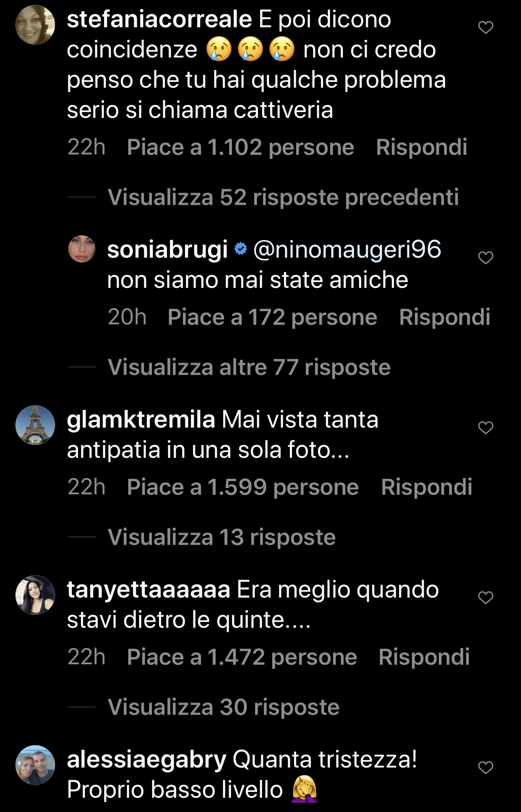
Task: Expand the 13 replies to glamktremila
Action: [221, 537]
